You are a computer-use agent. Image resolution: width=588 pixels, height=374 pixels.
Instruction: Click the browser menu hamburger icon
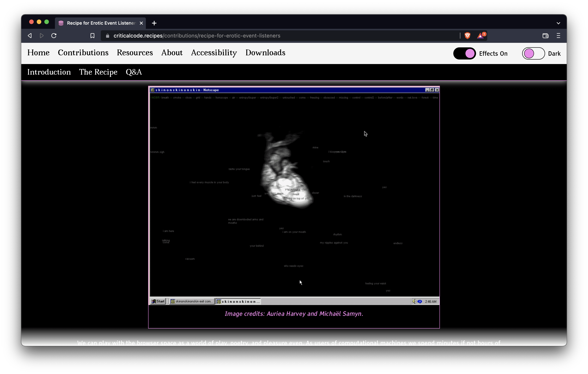(x=558, y=36)
